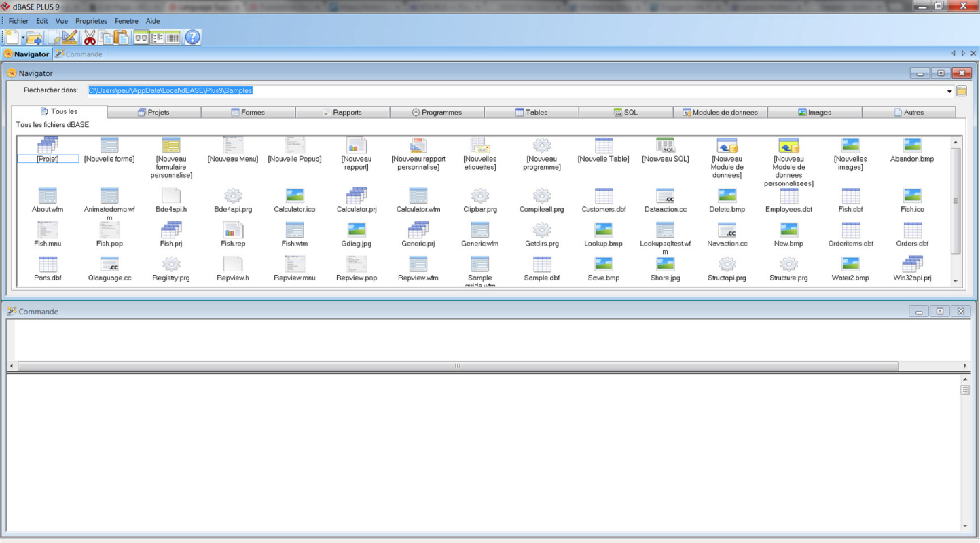Screen dimensions: 980x543
Task: Open the Fichier menu
Action: coord(18,21)
